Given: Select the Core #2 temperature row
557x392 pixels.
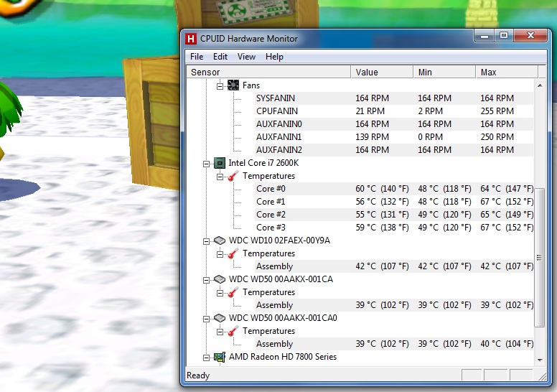Looking at the screenshot, I should pos(394,215).
